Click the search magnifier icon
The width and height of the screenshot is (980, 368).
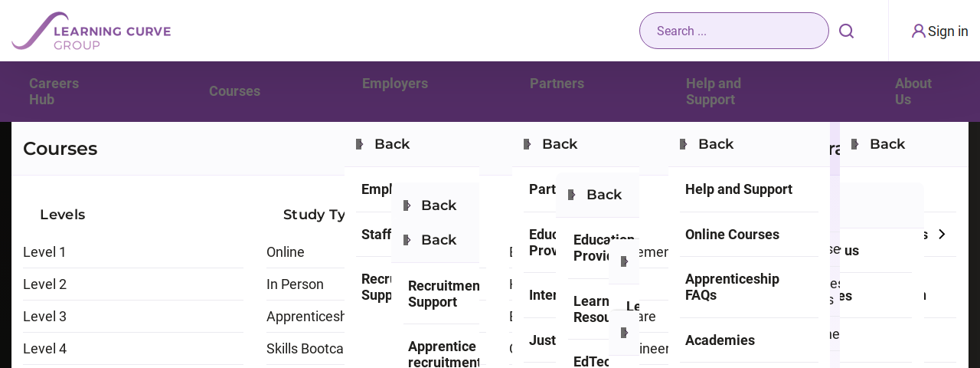(846, 31)
